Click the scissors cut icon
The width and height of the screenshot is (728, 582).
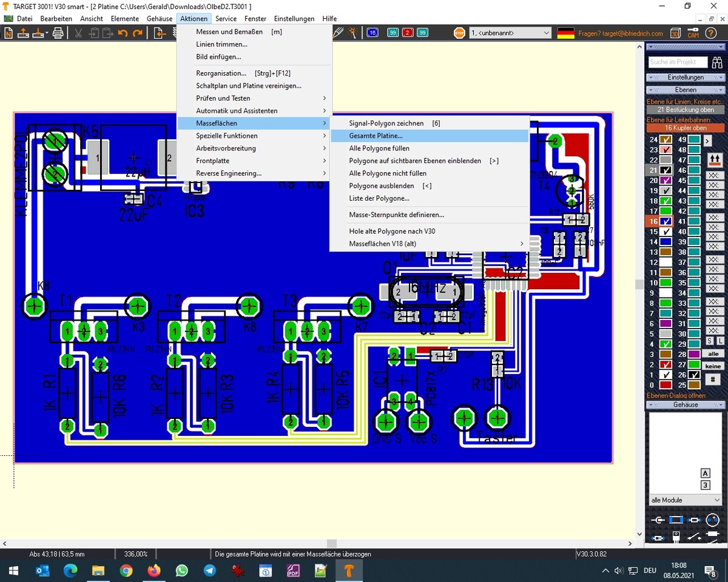[x=78, y=33]
